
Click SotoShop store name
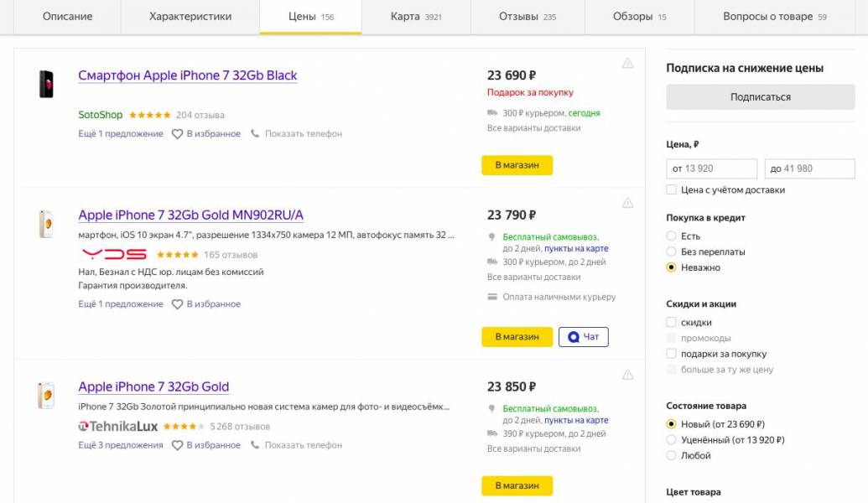100,115
